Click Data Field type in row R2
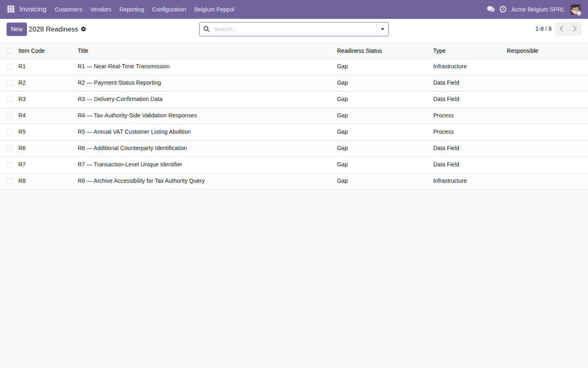 (446, 83)
